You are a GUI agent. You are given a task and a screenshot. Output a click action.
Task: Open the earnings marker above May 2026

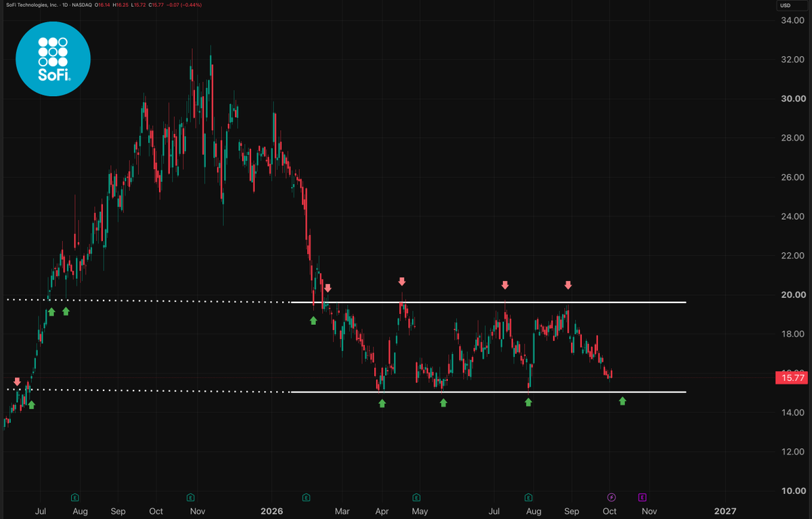tap(417, 497)
